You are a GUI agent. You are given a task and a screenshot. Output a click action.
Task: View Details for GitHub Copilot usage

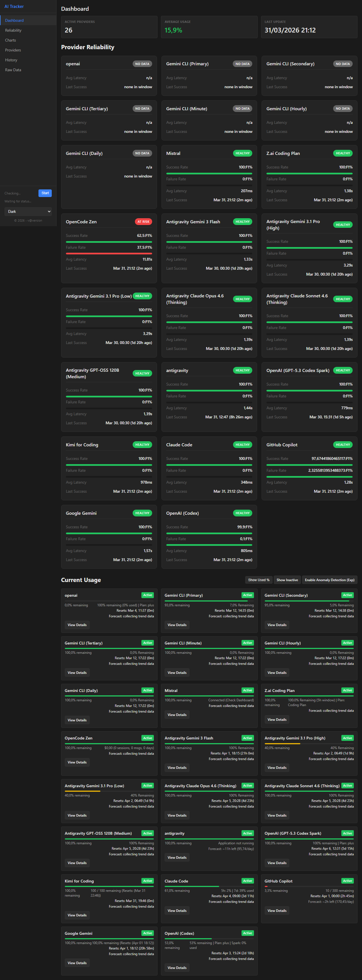click(x=277, y=910)
